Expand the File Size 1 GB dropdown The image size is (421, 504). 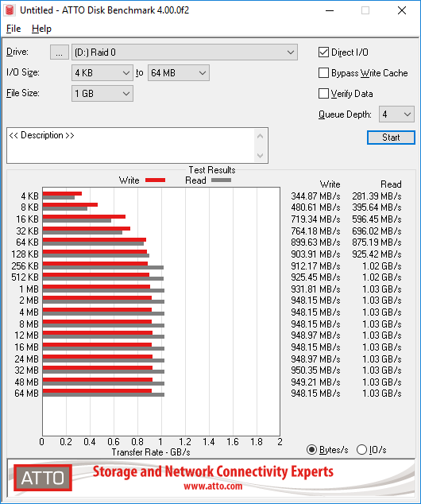coord(102,94)
